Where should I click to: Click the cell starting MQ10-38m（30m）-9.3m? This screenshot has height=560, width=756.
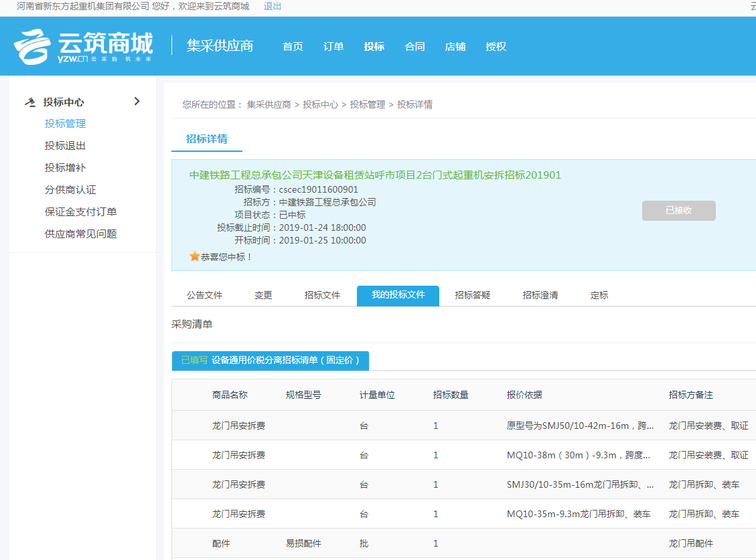coord(579,455)
